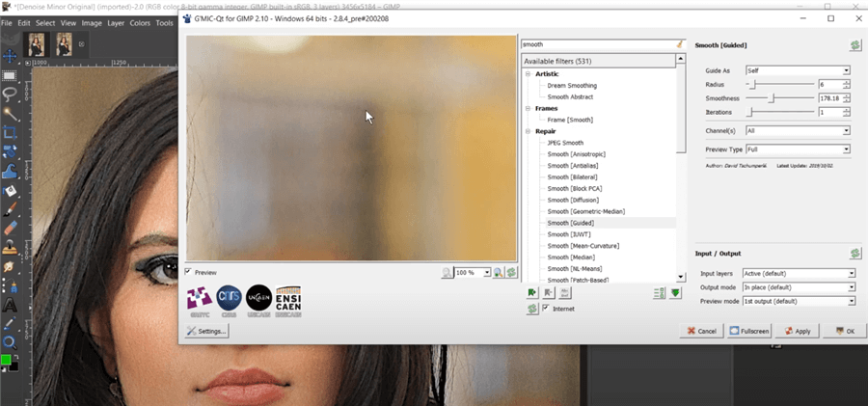868x406 pixels.
Task: Select Smooth [Anisotropic] filter
Action: (x=577, y=154)
